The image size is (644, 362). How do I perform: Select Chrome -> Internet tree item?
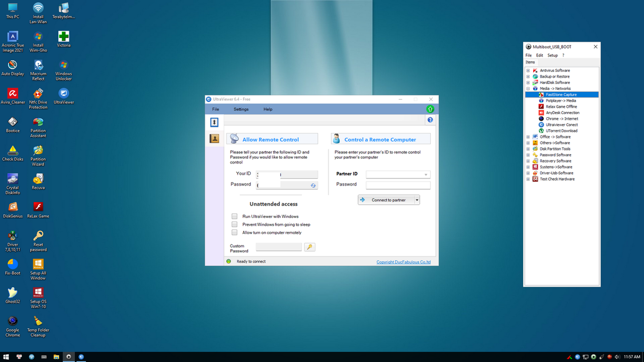tap(561, 119)
